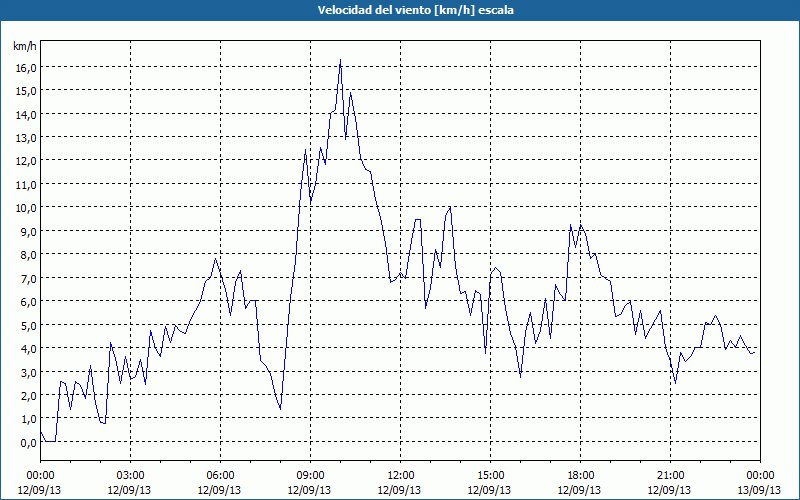Image resolution: width=800 pixels, height=500 pixels.
Task: Click the 03:00 time axis label
Action: 130,476
